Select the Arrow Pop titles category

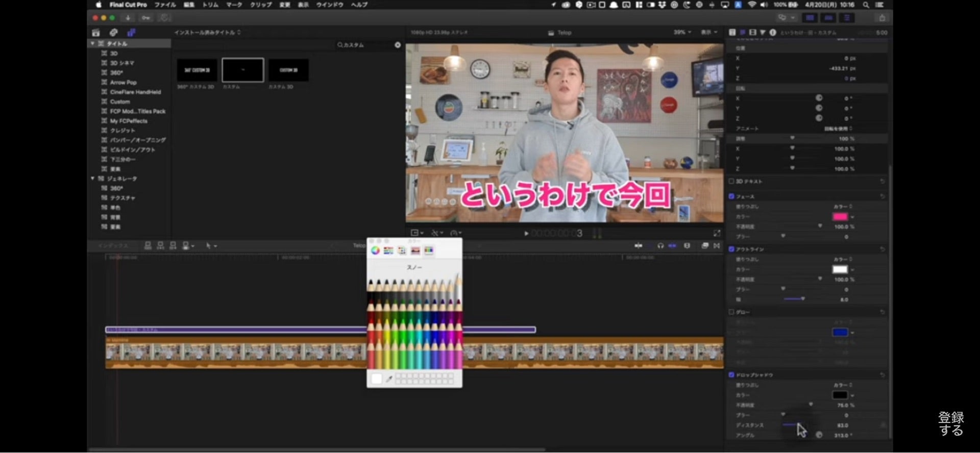pos(123,82)
